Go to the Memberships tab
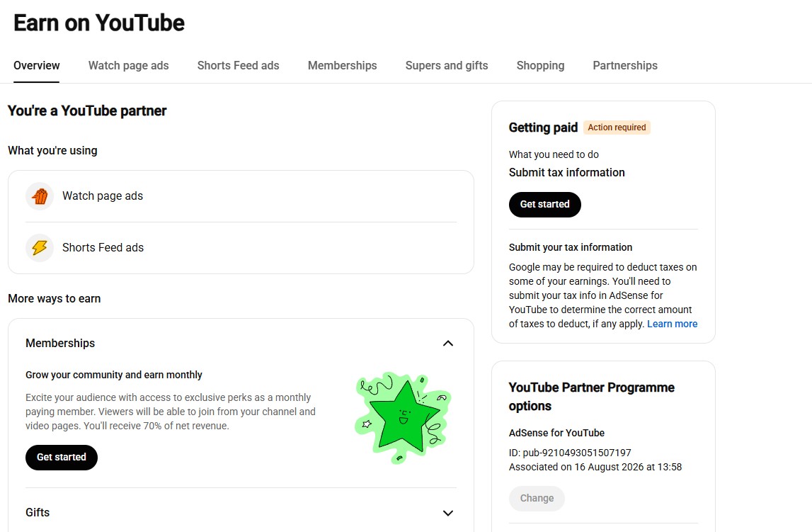Screen dimensions: 812x532 point(343,66)
